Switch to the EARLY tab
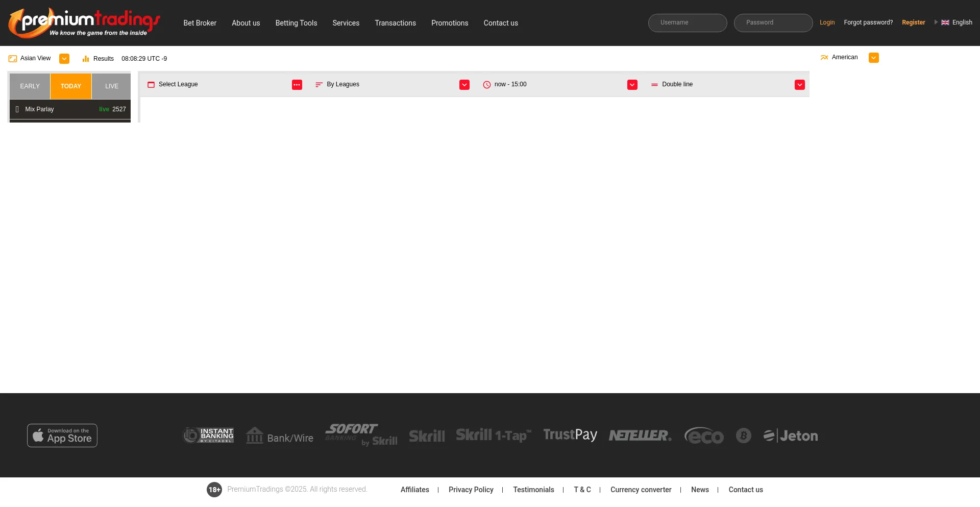 (x=30, y=86)
